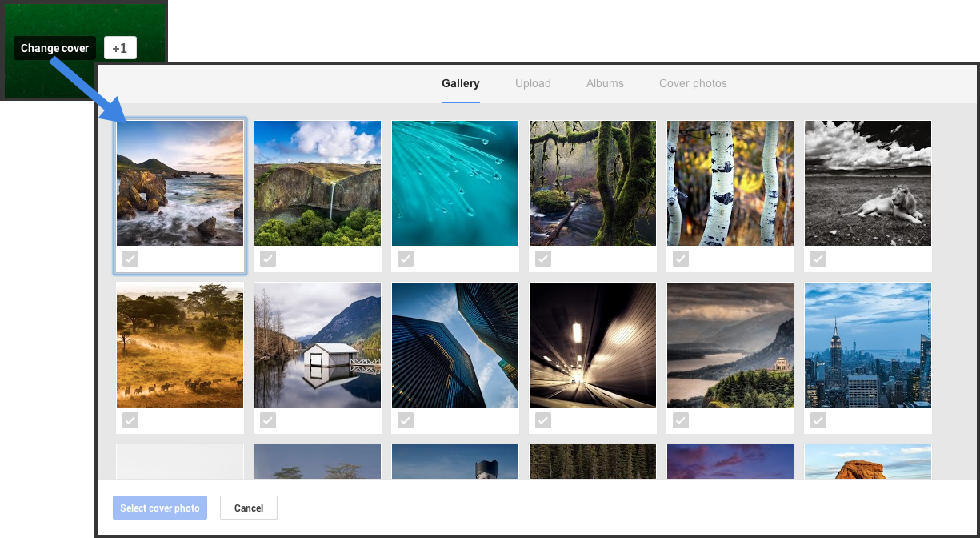Viewport: 980px width, 538px height.
Task: Select the purple sunset sky photo
Action: [730, 462]
